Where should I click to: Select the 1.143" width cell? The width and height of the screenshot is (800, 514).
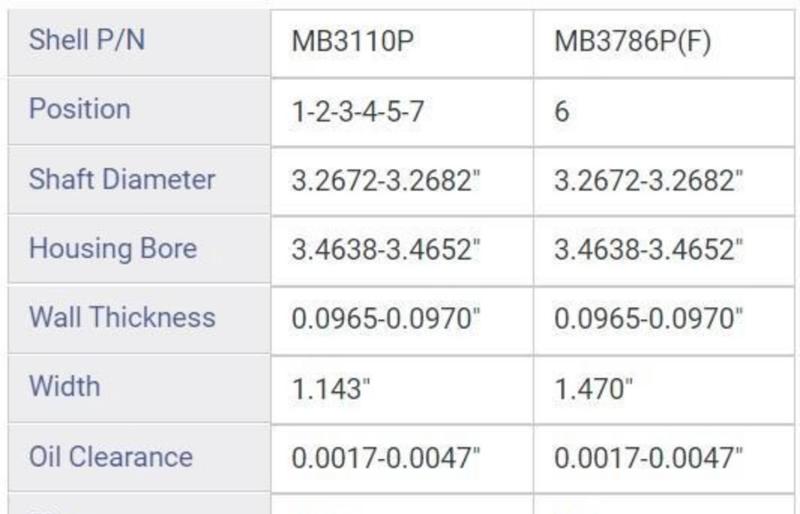[x=332, y=389]
